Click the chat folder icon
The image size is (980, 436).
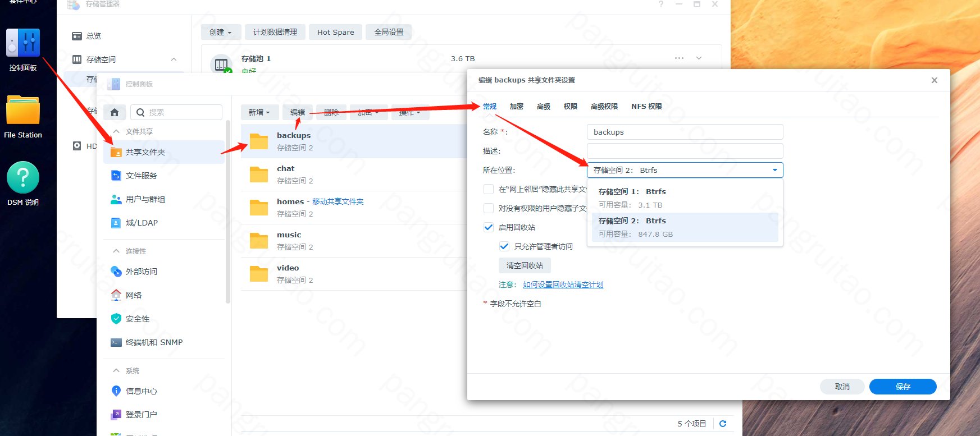click(259, 175)
